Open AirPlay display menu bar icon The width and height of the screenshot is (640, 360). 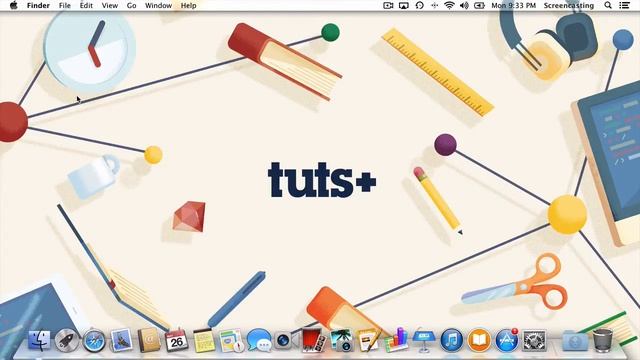tap(404, 6)
